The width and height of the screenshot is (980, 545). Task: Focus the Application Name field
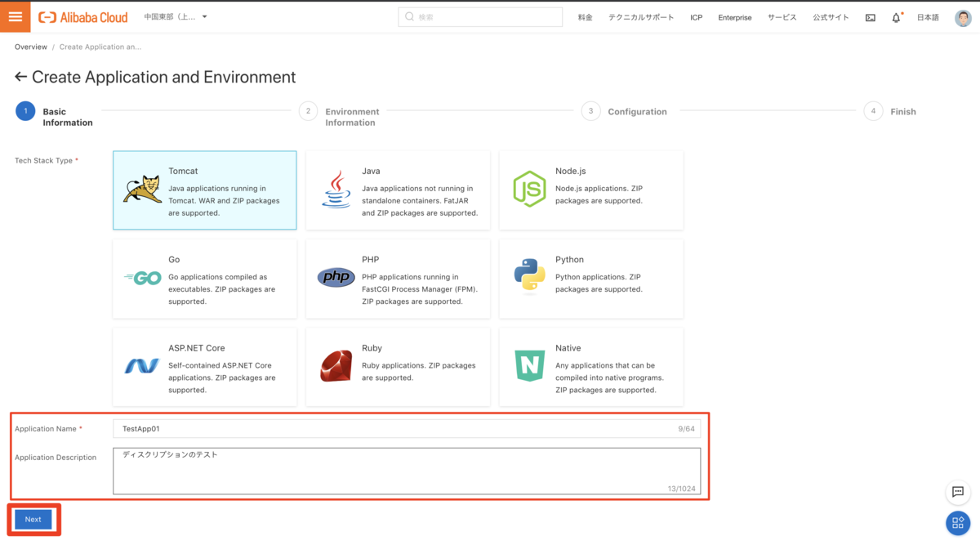click(x=407, y=428)
